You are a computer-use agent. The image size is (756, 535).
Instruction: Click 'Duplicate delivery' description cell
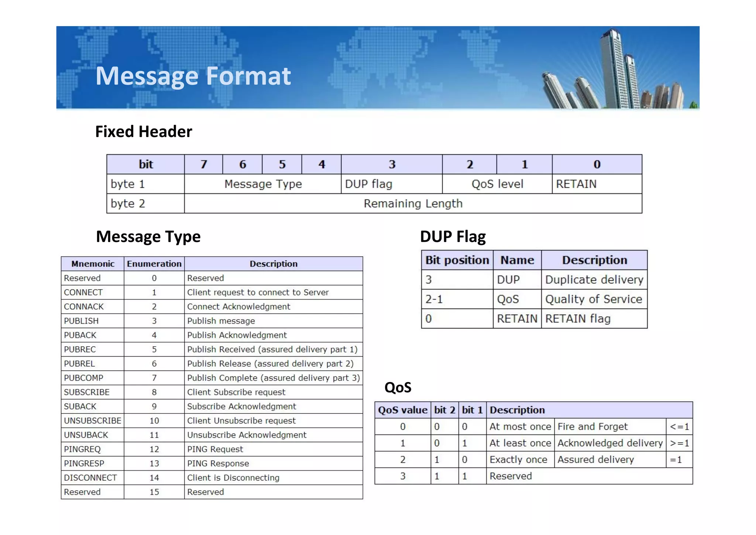[594, 280]
